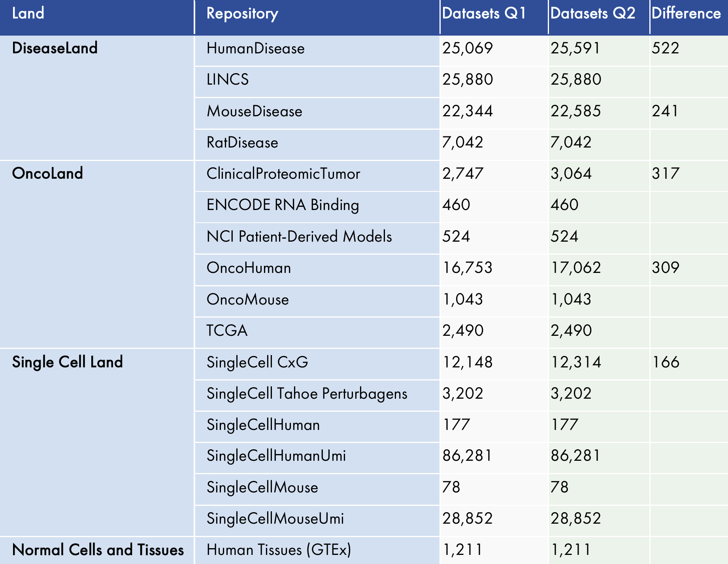Click SingleCell Tahoe Perturbagens Q1 value
This screenshot has height=564, width=728.
point(463,394)
